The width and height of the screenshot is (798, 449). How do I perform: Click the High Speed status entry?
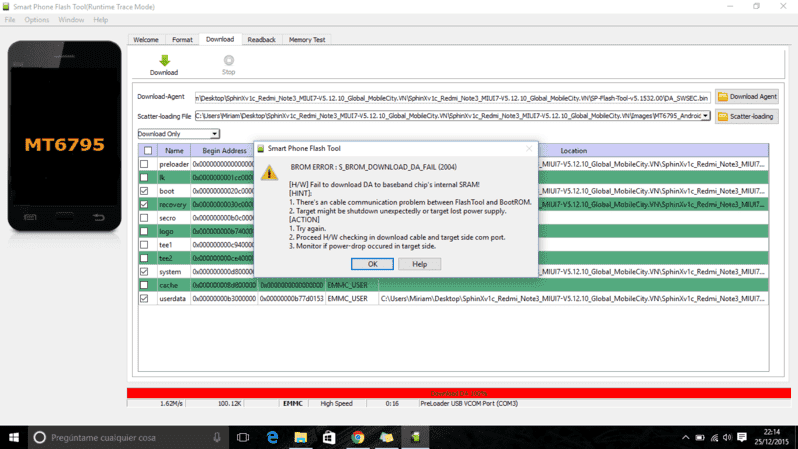point(336,403)
